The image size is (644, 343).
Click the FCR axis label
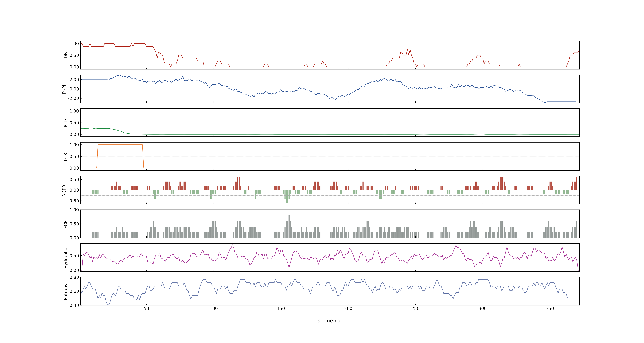tap(66, 224)
